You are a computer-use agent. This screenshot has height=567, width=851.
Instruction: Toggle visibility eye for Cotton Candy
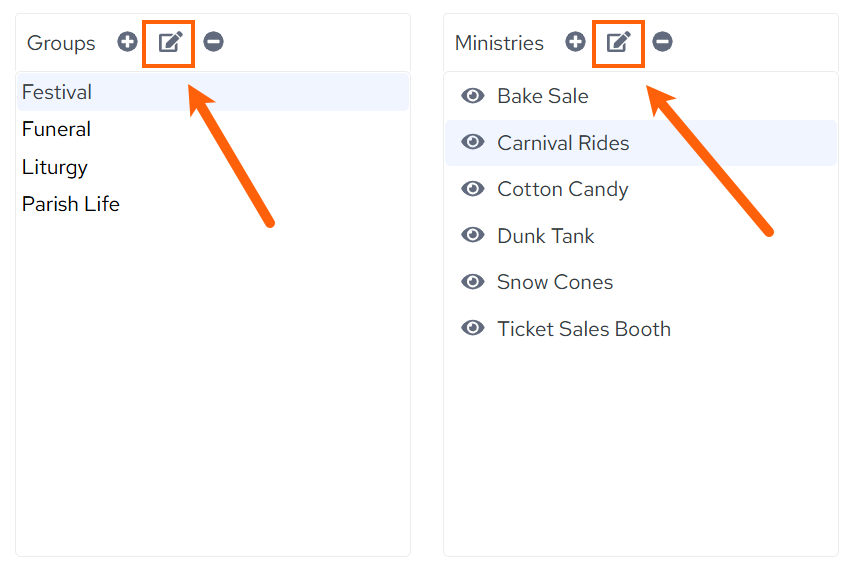click(473, 189)
